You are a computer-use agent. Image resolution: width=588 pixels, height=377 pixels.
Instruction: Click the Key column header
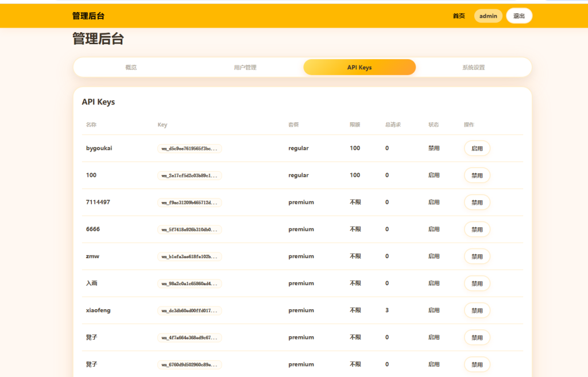pos(163,125)
